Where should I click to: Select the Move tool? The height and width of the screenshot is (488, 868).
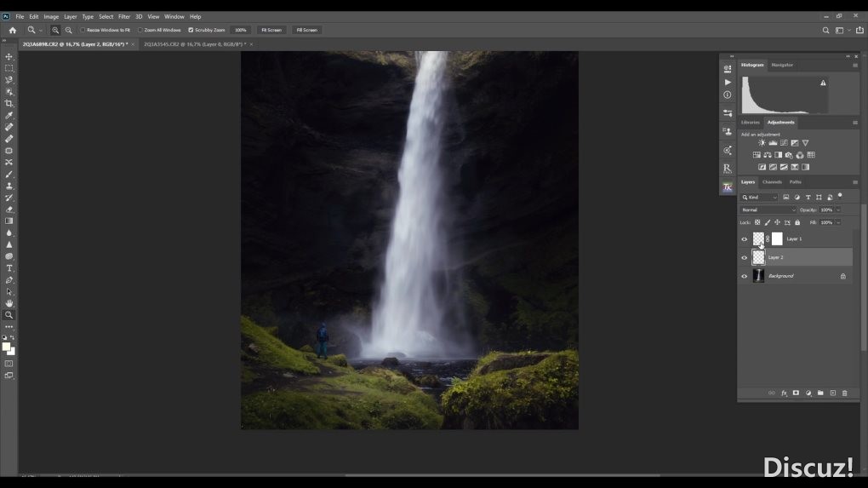tap(9, 56)
